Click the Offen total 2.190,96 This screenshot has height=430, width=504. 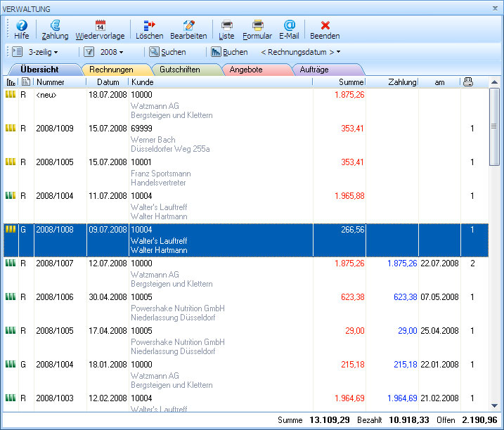[479, 420]
